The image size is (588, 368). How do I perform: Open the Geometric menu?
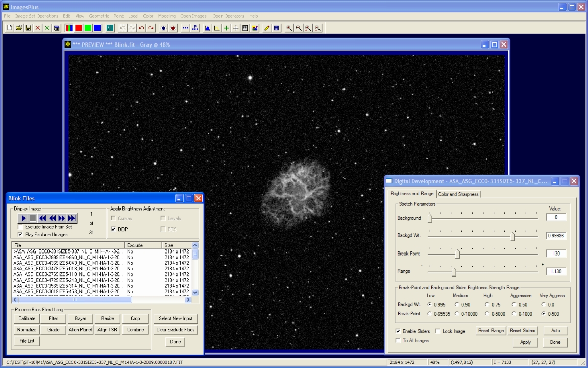tap(99, 16)
